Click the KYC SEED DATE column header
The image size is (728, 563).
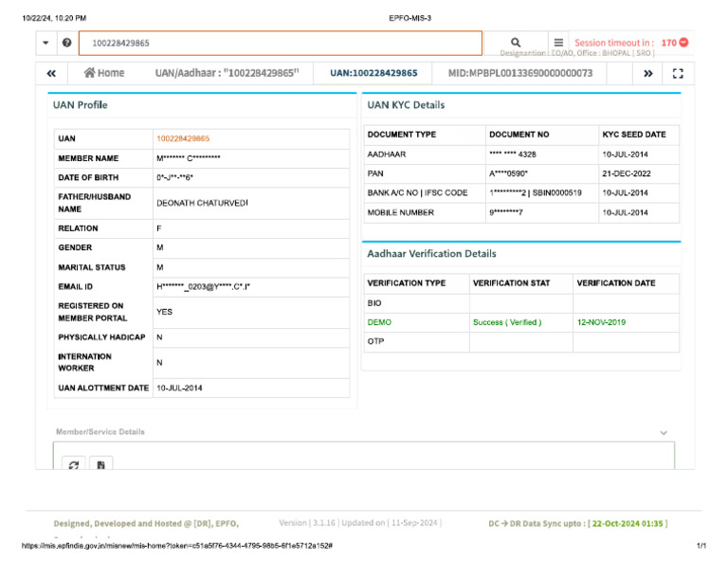[634, 135]
